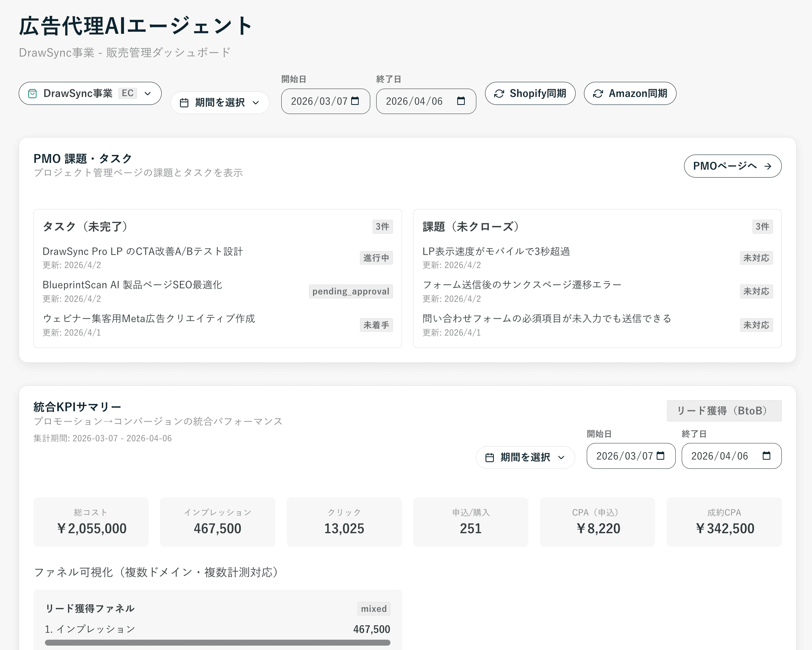This screenshot has height=650, width=812.
Task: Expand the DrawSync事業 business selector dropdown
Action: tap(147, 93)
